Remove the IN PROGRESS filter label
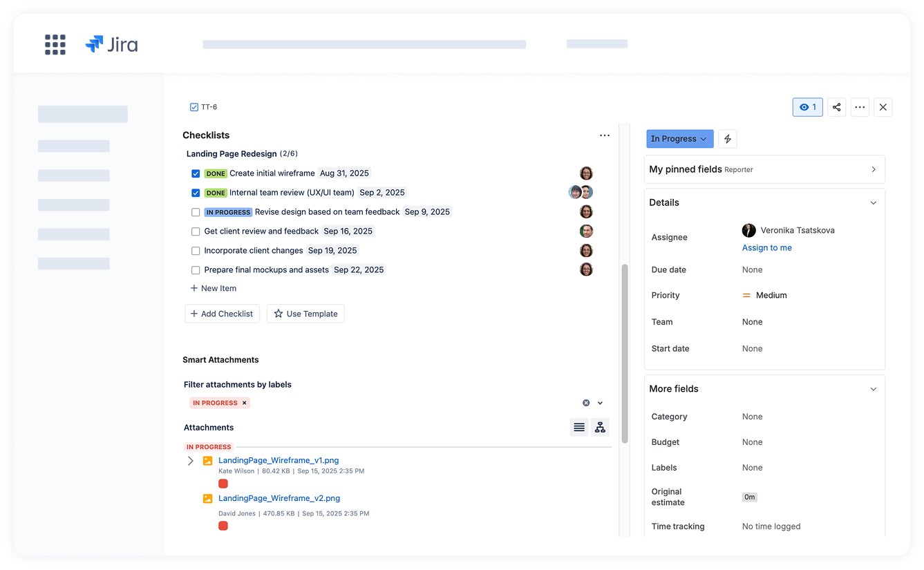924x570 pixels. [244, 403]
